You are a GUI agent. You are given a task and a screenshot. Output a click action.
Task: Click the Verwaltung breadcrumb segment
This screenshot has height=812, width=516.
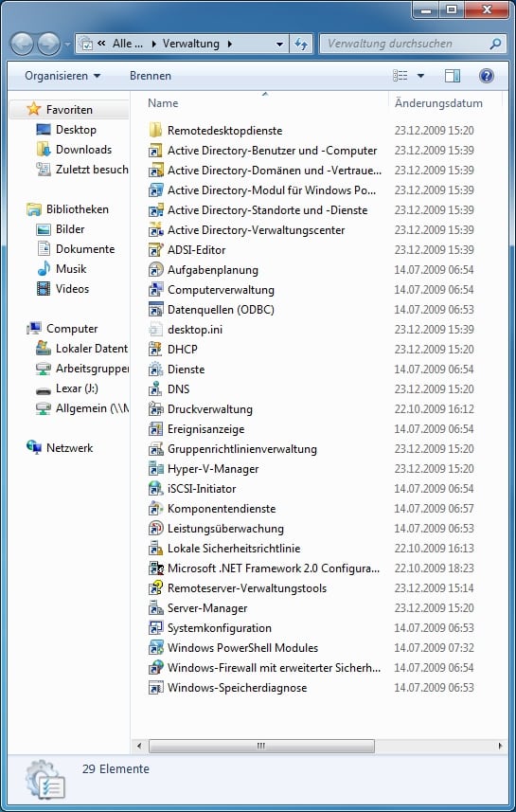pos(191,44)
